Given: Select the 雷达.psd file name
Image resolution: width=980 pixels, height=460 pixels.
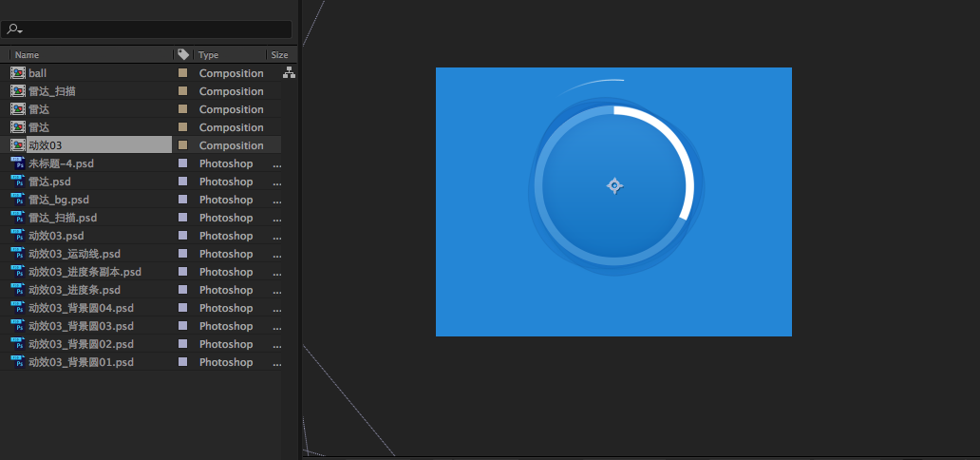Looking at the screenshot, I should click(x=50, y=182).
